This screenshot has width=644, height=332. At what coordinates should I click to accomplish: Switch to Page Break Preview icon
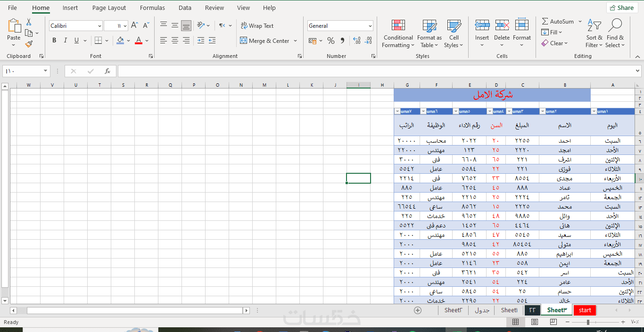click(x=553, y=322)
